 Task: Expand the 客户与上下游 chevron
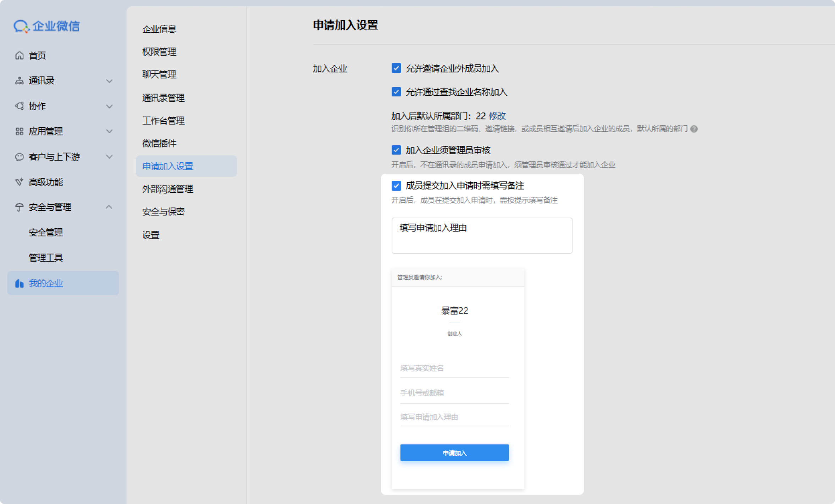click(109, 157)
